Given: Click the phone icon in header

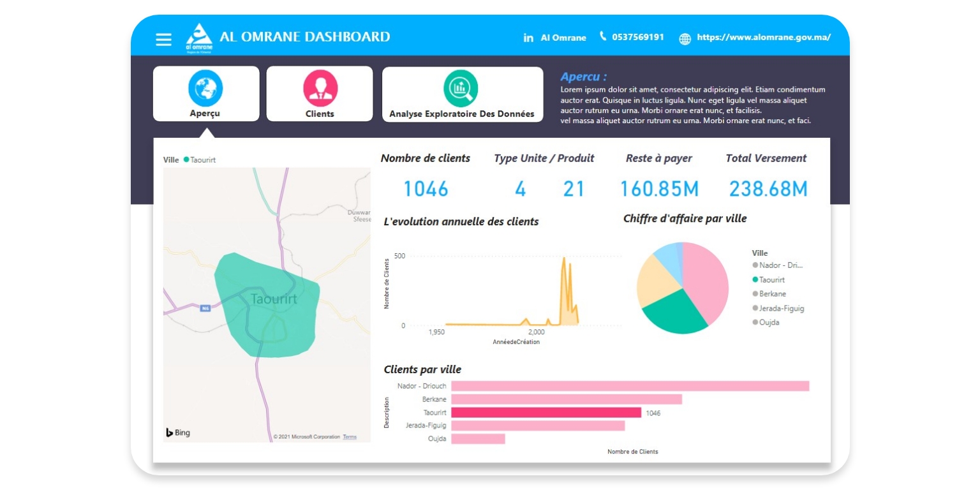Looking at the screenshot, I should 603,36.
